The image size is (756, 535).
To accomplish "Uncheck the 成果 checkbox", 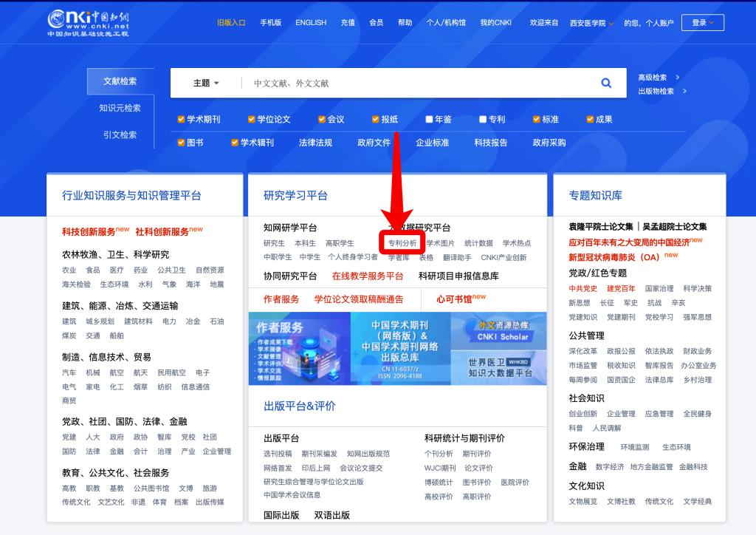I will click(590, 119).
